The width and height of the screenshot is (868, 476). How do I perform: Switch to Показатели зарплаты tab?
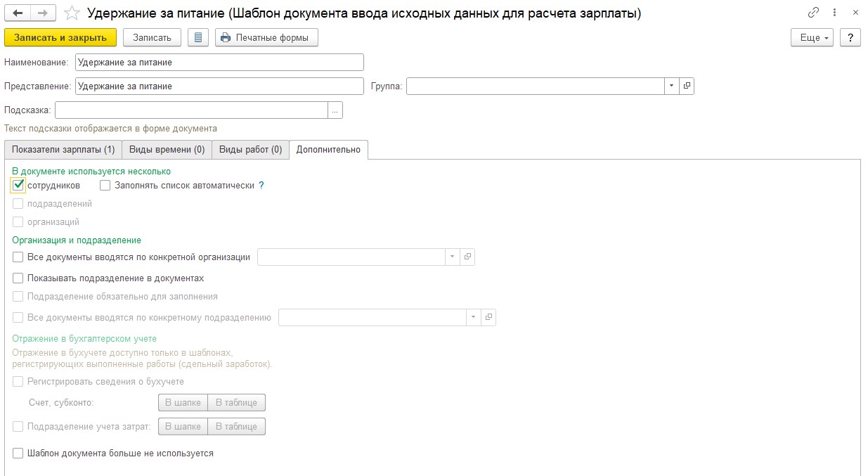point(63,149)
